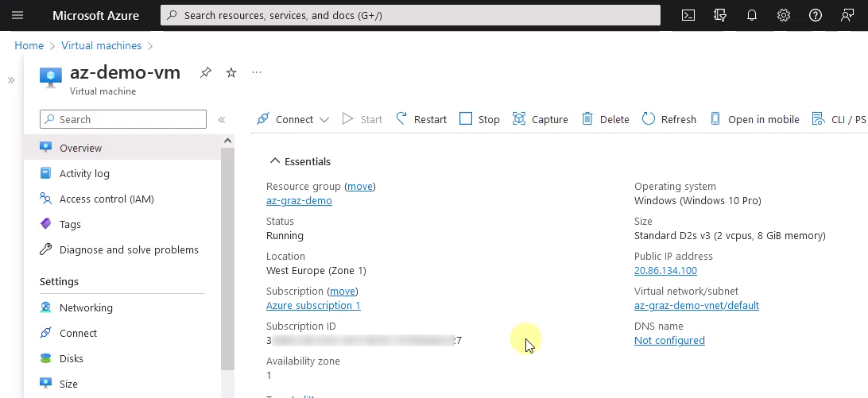Go to Virtual machines breadcrumb
The image size is (868, 398).
101,45
